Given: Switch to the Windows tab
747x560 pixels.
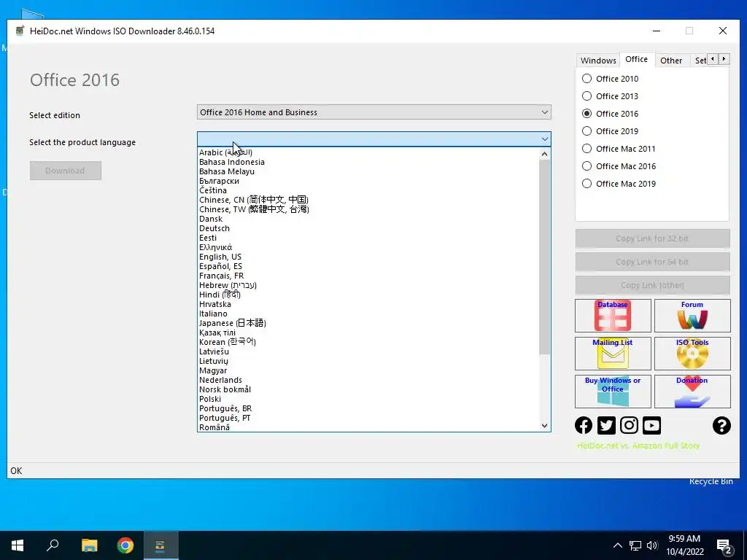Looking at the screenshot, I should [598, 61].
